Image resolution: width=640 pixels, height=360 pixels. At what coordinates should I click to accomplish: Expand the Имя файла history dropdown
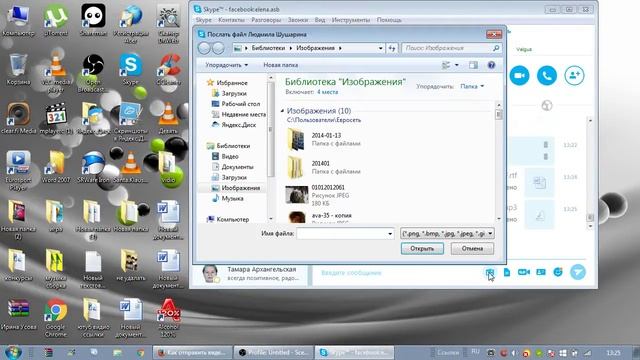(390, 233)
